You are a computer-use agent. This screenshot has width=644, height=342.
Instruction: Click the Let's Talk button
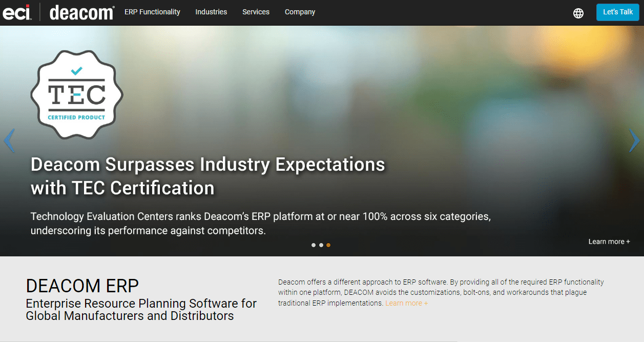point(618,12)
